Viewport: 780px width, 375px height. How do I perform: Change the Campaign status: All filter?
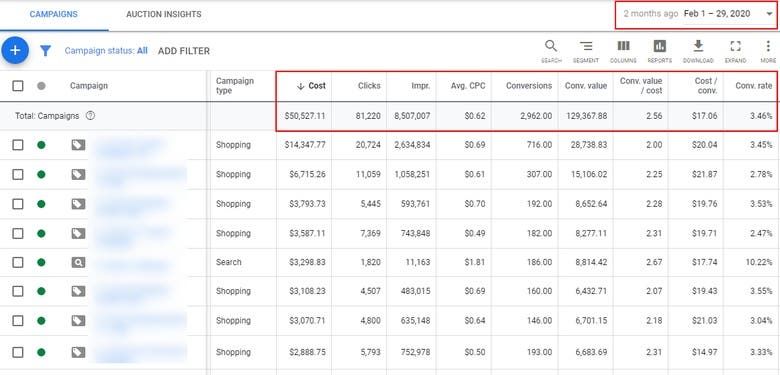click(106, 51)
